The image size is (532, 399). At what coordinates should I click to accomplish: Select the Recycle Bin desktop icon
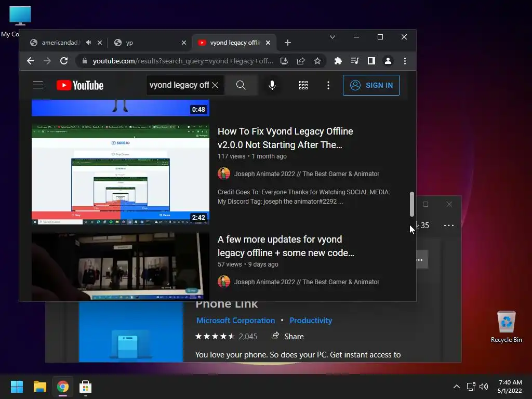pyautogui.click(x=506, y=326)
